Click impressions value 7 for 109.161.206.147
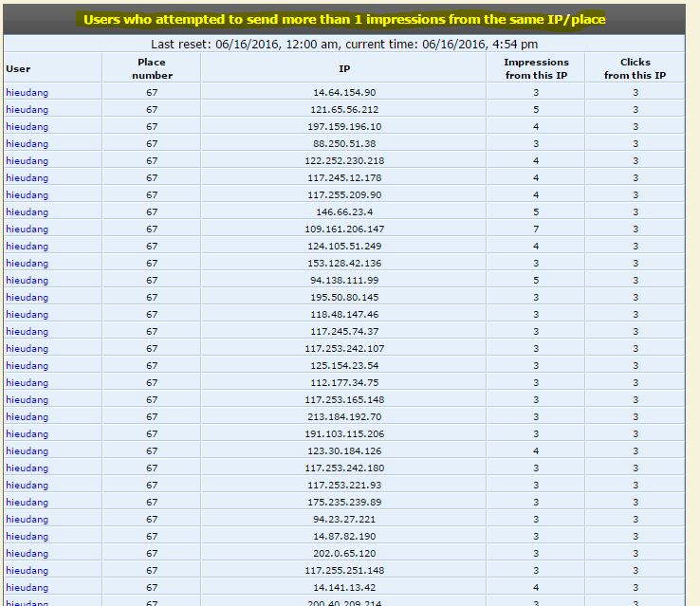The width and height of the screenshot is (700, 606). coord(536,229)
